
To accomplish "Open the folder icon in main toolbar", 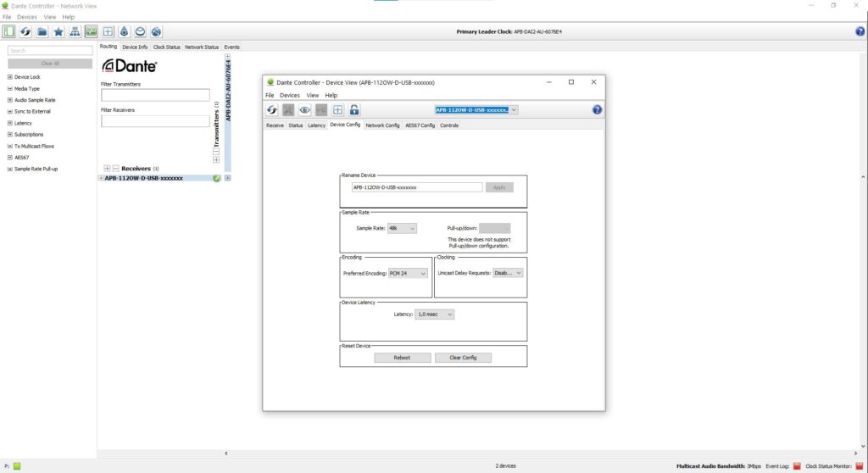I will (42, 31).
